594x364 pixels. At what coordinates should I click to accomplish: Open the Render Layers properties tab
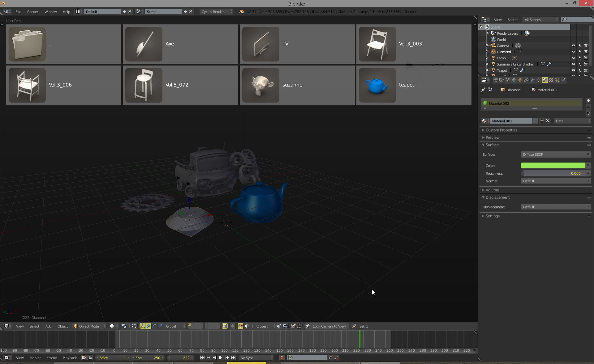[501, 80]
